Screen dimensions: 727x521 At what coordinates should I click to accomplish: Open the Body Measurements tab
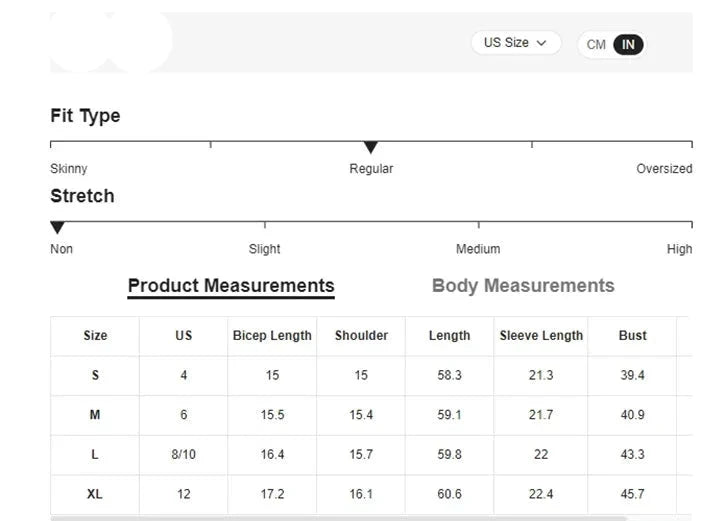523,286
